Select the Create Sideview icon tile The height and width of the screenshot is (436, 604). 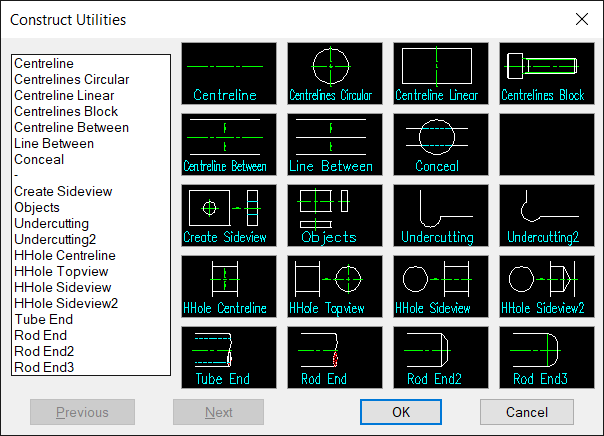229,216
